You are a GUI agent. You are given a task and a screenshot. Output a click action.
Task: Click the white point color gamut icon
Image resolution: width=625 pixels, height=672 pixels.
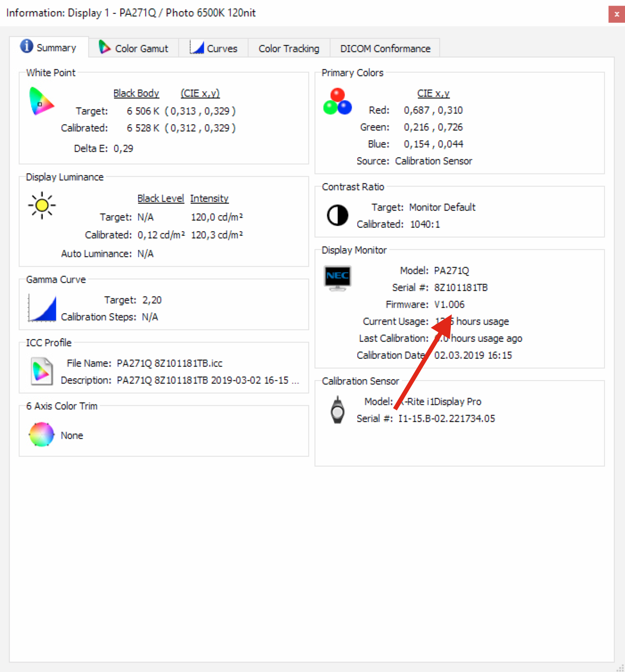41,101
